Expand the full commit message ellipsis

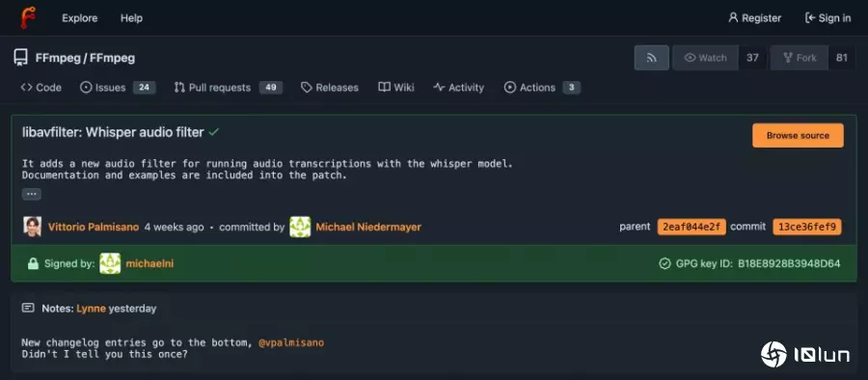tap(32, 194)
